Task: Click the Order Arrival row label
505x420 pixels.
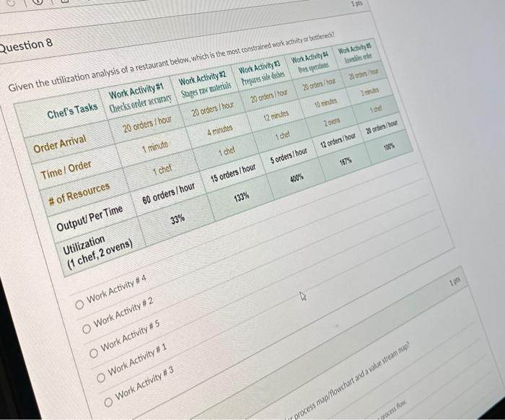Action: (60, 144)
